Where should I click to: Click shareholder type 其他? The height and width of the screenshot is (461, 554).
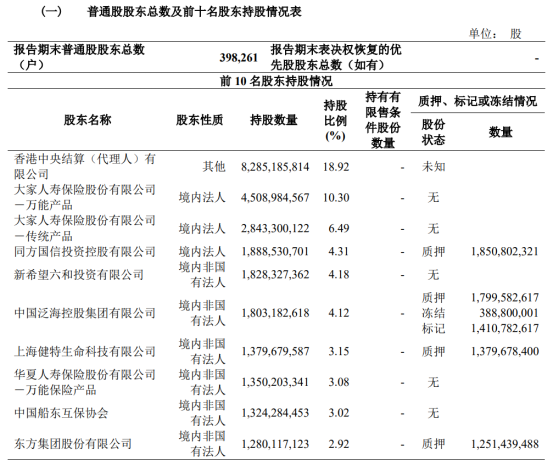[214, 167]
